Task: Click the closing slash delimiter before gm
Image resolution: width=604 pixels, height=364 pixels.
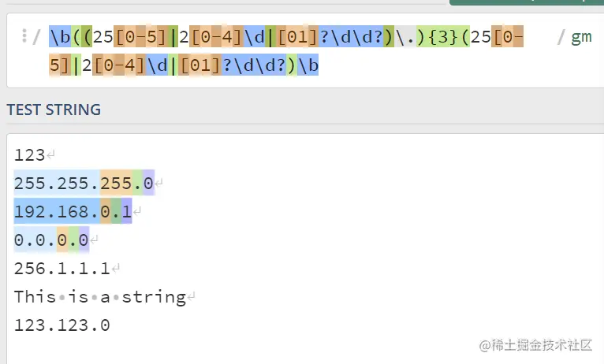Action: pyautogui.click(x=561, y=37)
